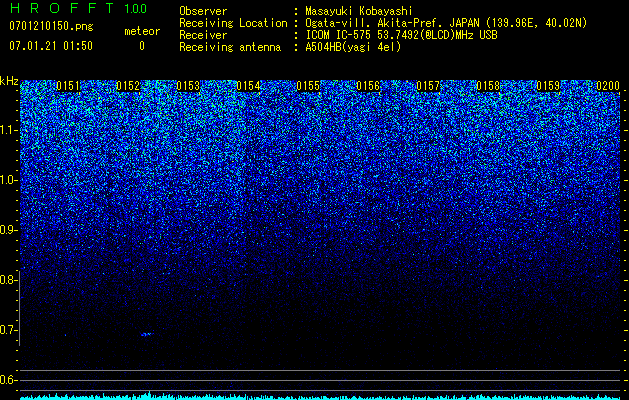Click the 0152 time marker

click(x=128, y=86)
